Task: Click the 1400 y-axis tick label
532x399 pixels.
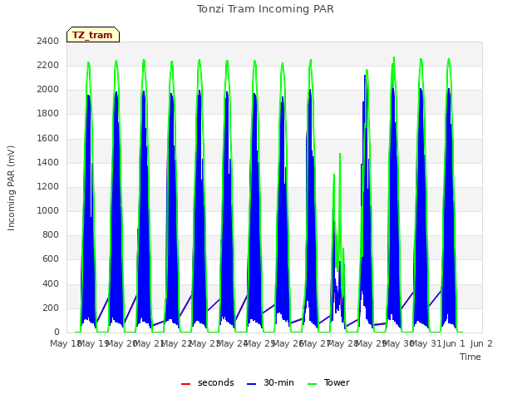Action: pos(48,162)
